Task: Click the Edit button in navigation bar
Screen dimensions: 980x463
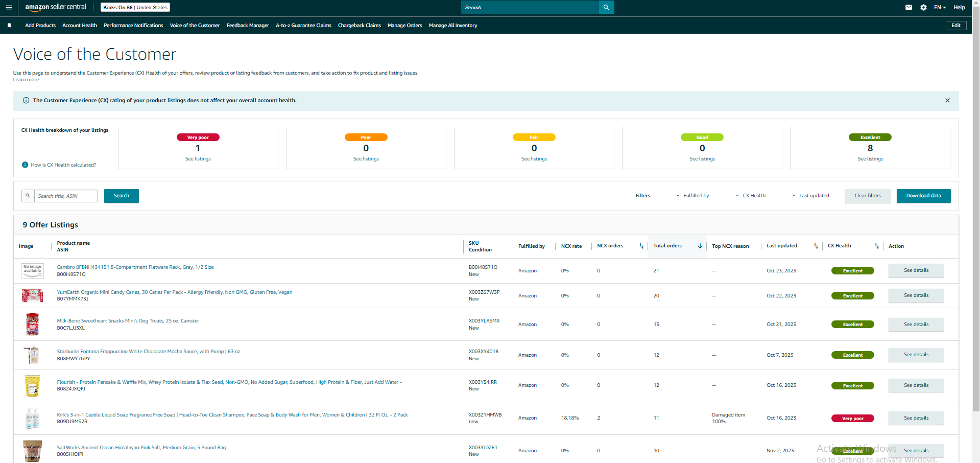Action: click(956, 26)
